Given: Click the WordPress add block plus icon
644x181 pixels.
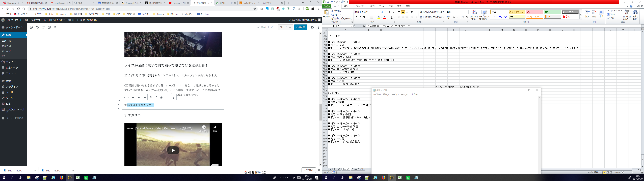Looking at the screenshot, I should click(x=31, y=27).
